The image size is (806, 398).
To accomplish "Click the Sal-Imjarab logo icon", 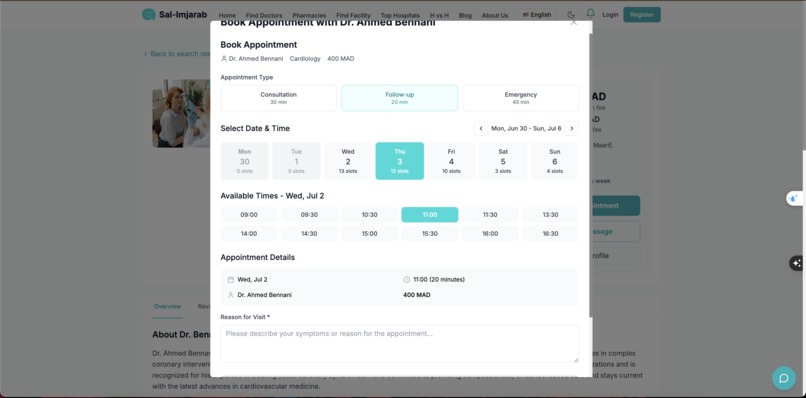I will (x=149, y=14).
